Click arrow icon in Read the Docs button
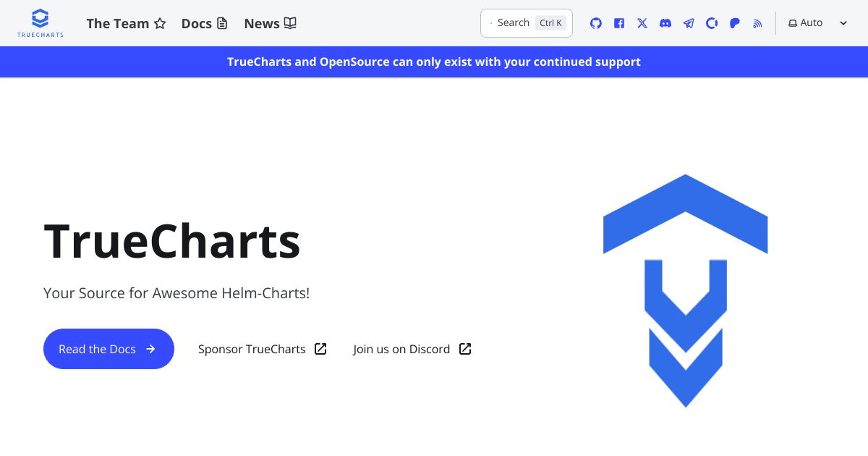This screenshot has width=868, height=456. coord(150,349)
